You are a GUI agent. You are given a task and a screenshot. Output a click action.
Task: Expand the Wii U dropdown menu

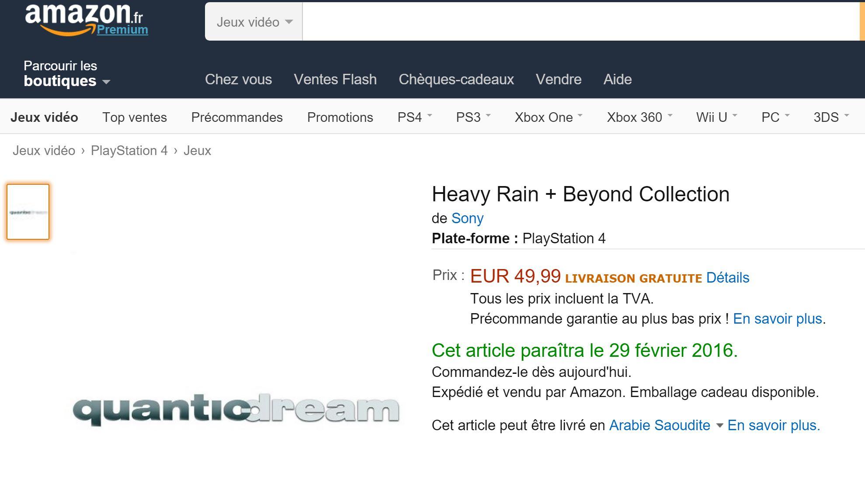[x=716, y=117]
